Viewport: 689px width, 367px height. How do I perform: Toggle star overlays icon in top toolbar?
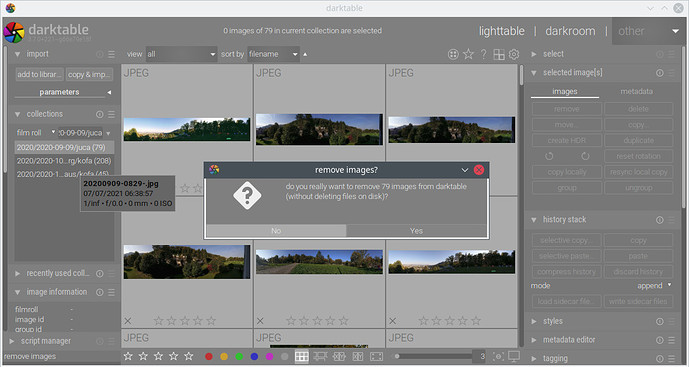coord(468,54)
